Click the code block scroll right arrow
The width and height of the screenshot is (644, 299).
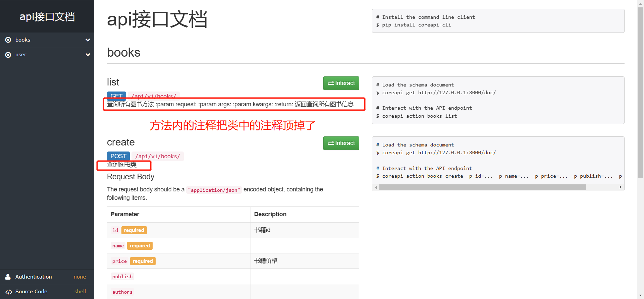(621, 187)
